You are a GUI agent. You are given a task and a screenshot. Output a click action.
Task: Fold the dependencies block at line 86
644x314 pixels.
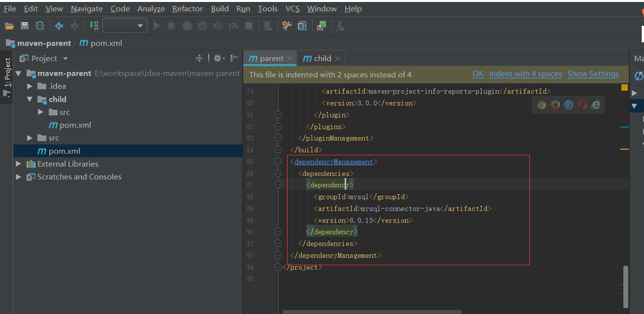pos(278,174)
